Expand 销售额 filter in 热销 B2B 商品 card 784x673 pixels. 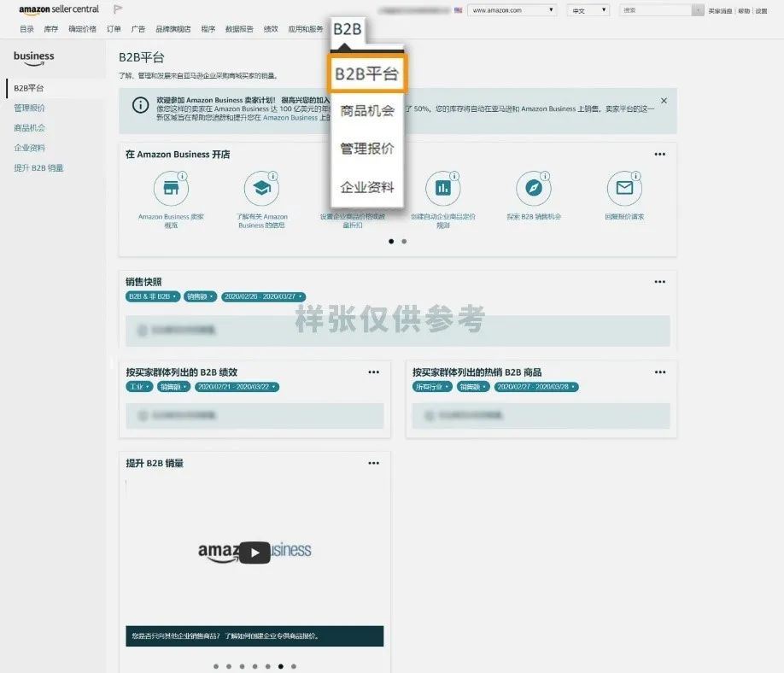[x=473, y=387]
